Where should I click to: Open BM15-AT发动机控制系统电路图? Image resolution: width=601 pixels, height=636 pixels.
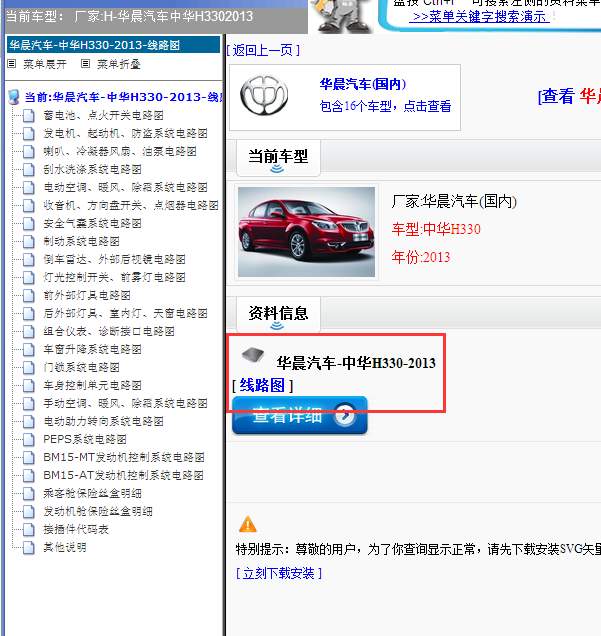(123, 475)
